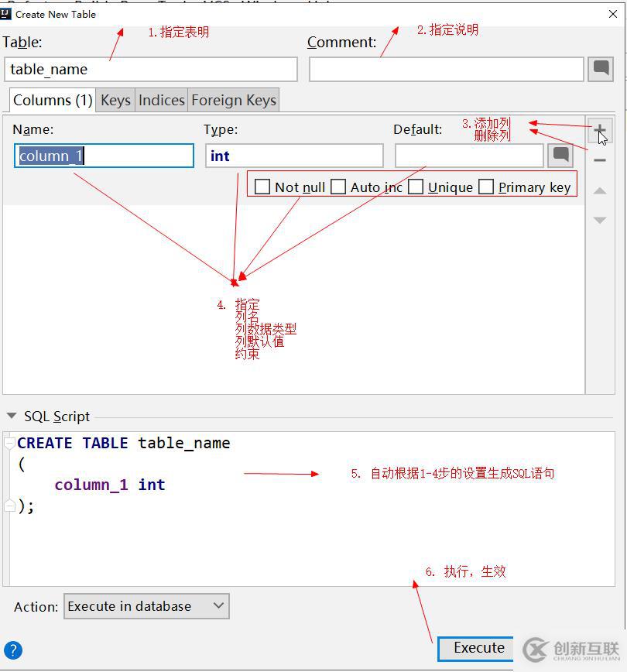Toggle the Unique checkbox
627x672 pixels.
click(x=416, y=187)
